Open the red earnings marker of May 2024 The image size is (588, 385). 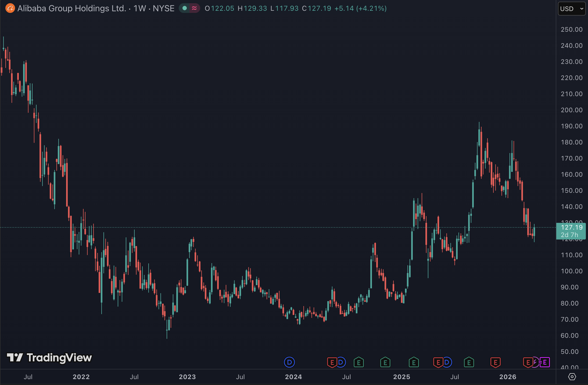pyautogui.click(x=332, y=362)
